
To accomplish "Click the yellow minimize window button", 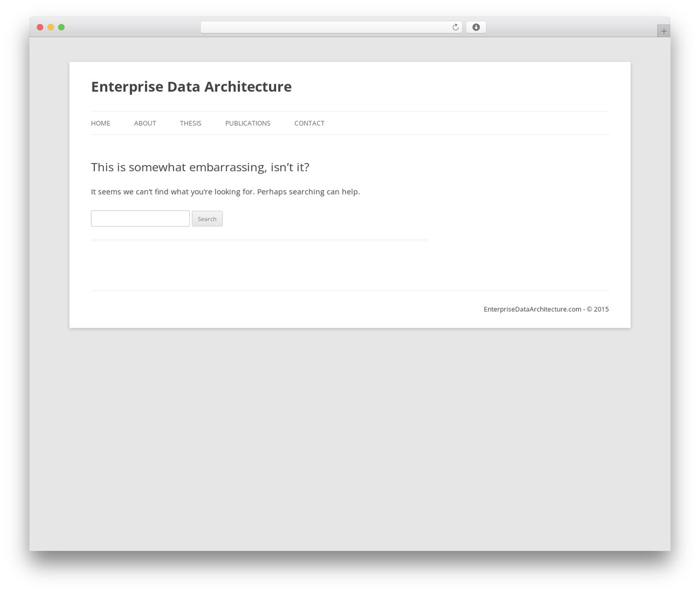I will [51, 27].
